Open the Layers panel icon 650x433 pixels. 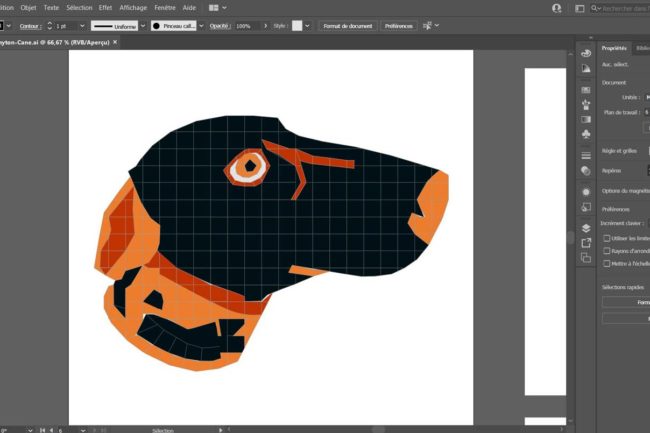point(586,227)
